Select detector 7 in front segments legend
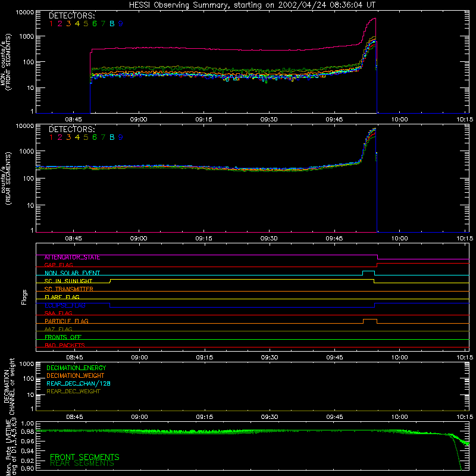Screen dimensions: 476x476 tap(103, 24)
